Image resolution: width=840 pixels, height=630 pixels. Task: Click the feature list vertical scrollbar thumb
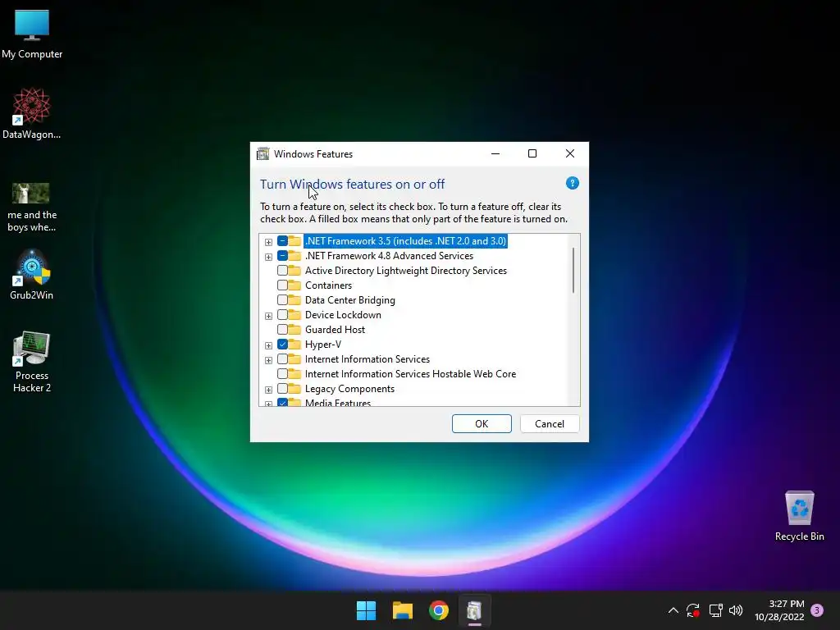pos(573,270)
